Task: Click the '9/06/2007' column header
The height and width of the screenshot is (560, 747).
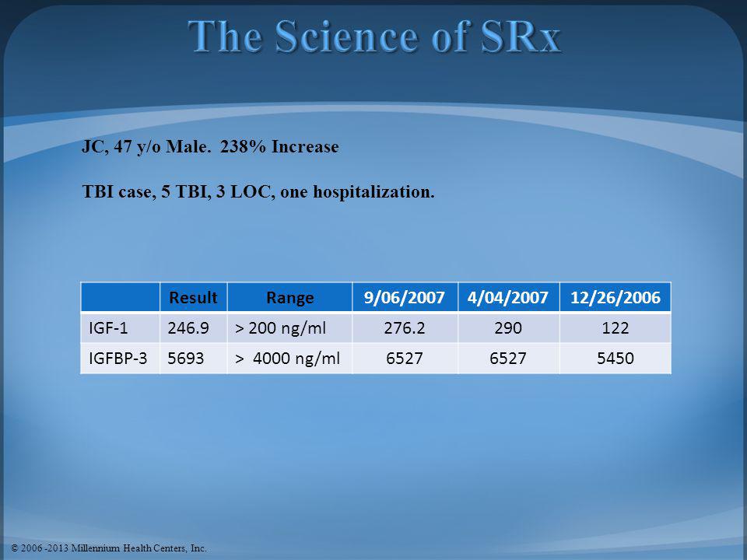Action: 405,297
